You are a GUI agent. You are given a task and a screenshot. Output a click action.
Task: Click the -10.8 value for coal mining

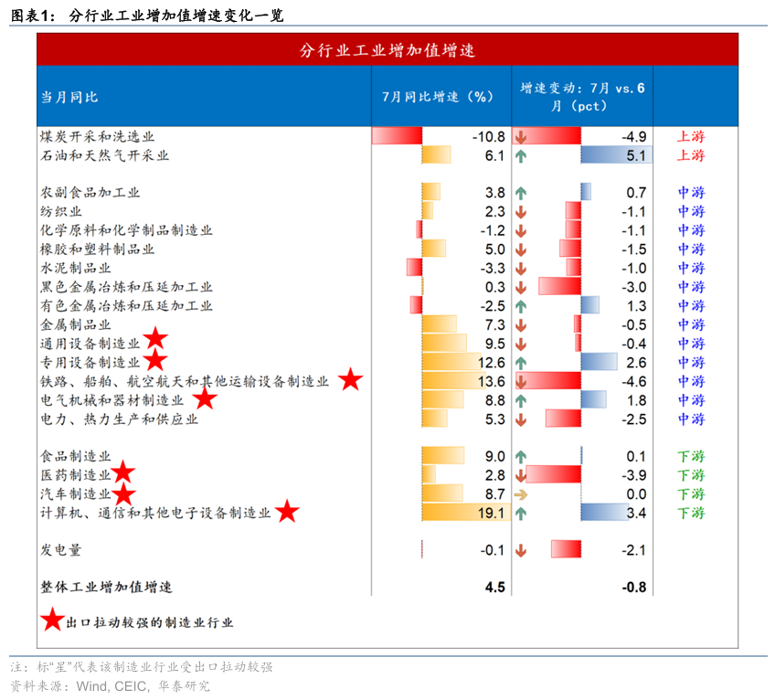click(x=488, y=137)
